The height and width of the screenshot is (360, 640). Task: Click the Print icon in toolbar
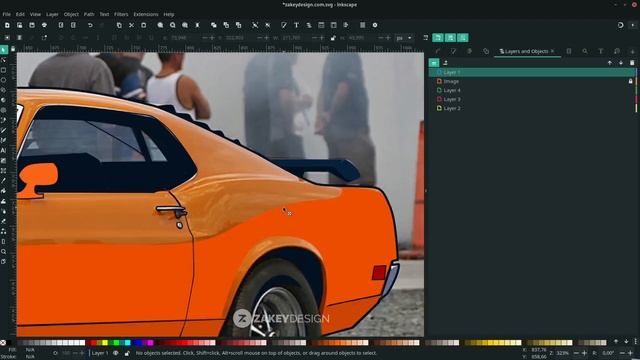click(x=44, y=25)
